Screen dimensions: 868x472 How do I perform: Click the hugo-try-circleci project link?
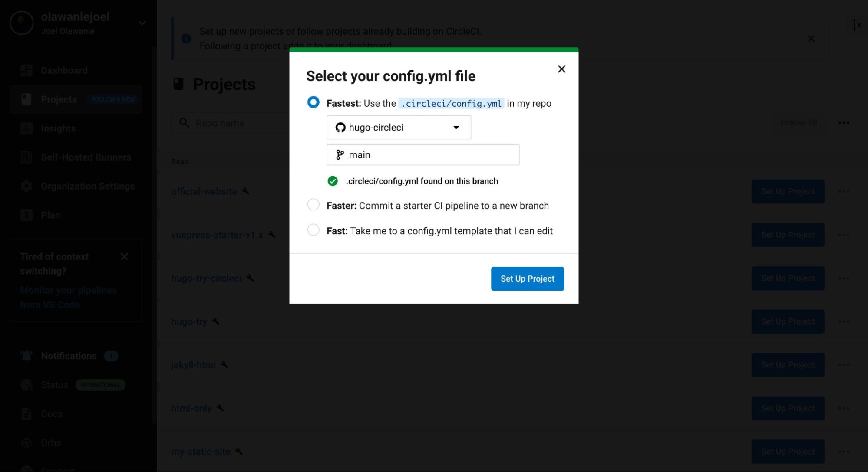tap(207, 278)
